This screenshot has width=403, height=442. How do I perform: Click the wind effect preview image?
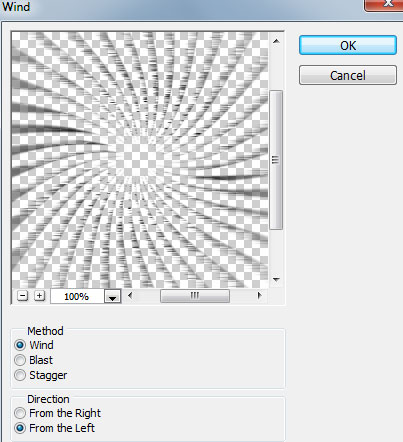(140, 160)
